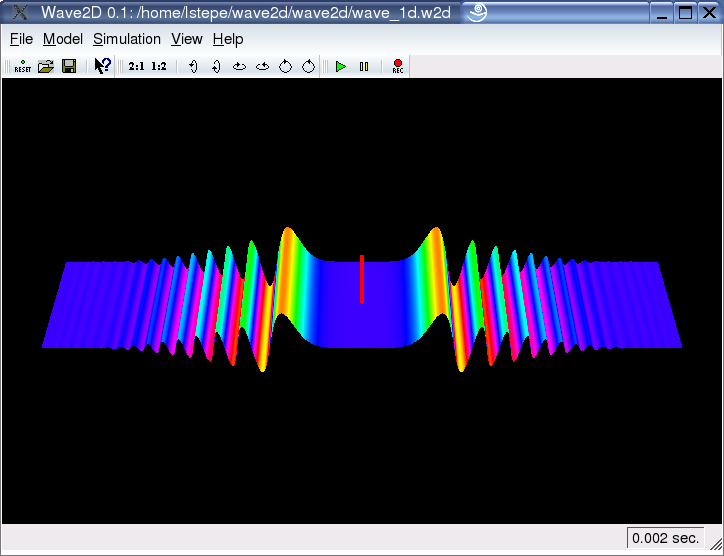
Task: Click the second circular roll icon
Action: [308, 67]
